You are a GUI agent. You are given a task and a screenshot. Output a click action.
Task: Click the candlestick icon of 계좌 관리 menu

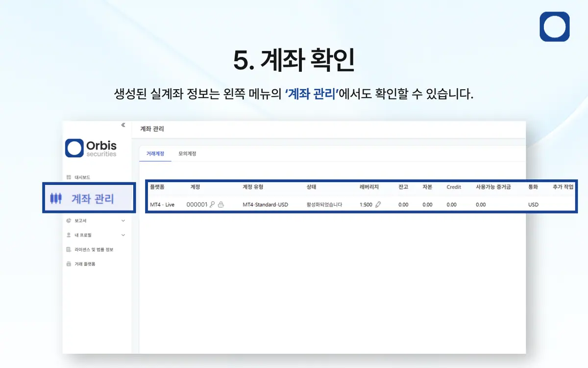(56, 198)
